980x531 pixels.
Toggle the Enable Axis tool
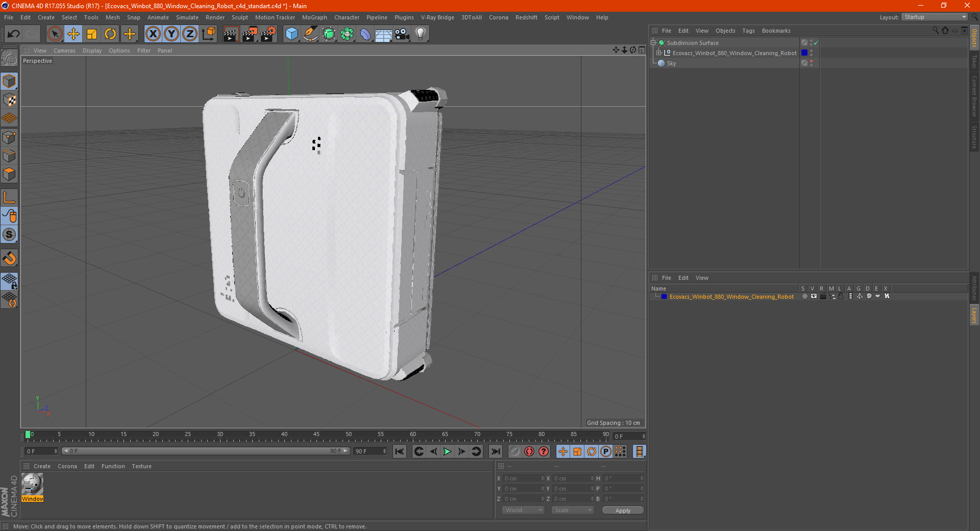pyautogui.click(x=9, y=198)
